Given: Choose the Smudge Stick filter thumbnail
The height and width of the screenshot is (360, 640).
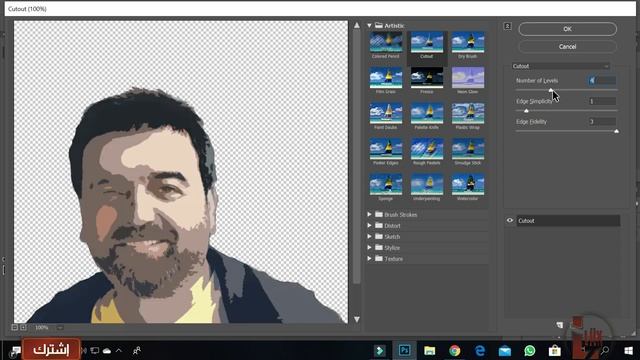Looking at the screenshot, I should [x=468, y=149].
